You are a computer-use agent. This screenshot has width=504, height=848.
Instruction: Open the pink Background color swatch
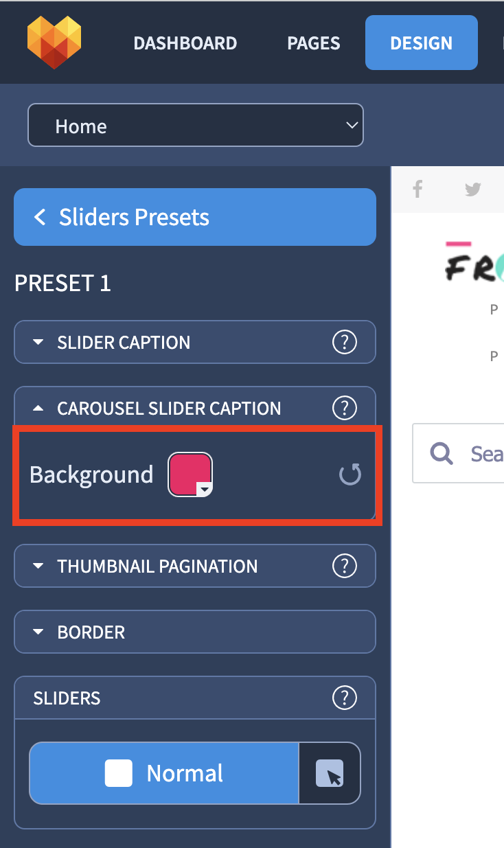point(190,474)
